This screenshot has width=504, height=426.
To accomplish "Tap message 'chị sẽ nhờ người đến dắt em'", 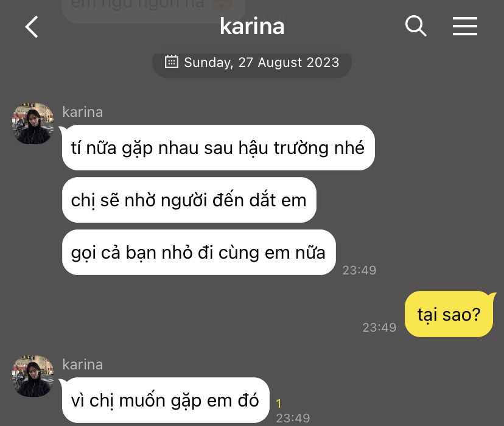I will [189, 200].
